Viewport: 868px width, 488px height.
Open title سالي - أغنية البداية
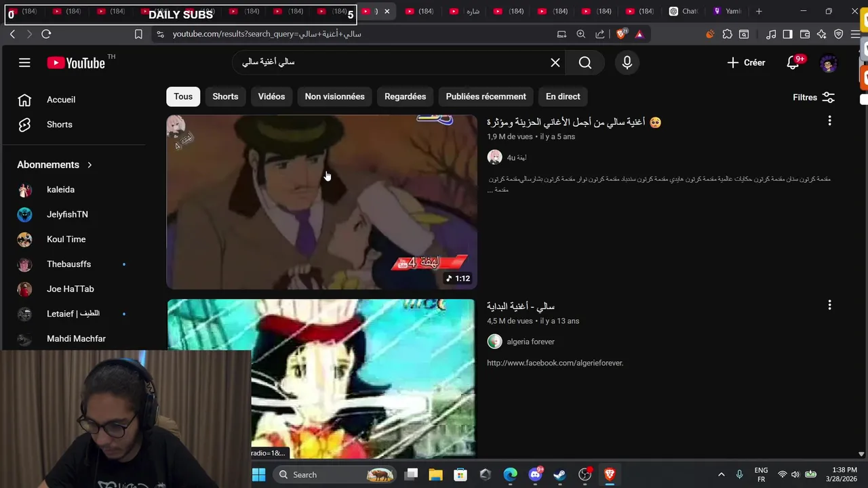tap(521, 306)
